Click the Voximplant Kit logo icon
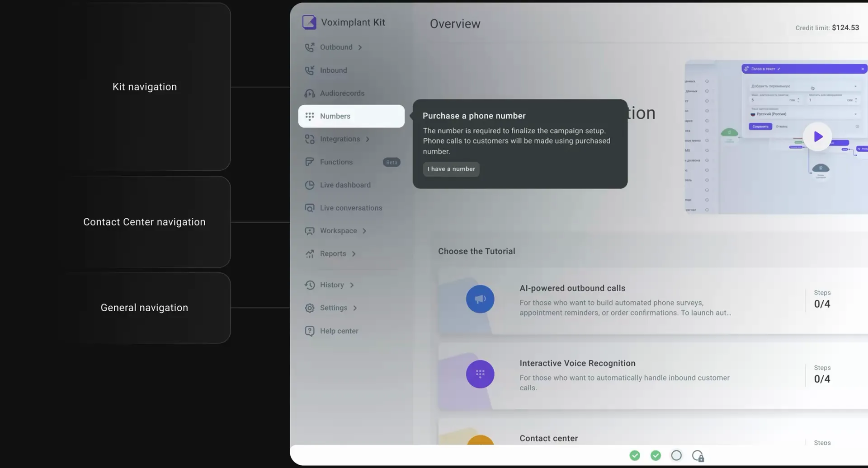This screenshot has height=468, width=868. pyautogui.click(x=309, y=22)
